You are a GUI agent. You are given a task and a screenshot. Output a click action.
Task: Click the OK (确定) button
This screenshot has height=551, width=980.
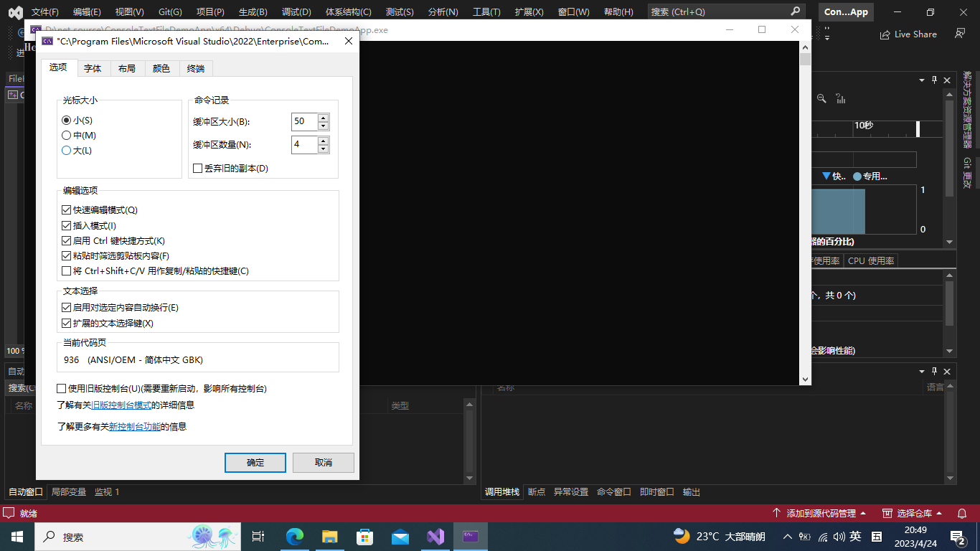click(255, 463)
